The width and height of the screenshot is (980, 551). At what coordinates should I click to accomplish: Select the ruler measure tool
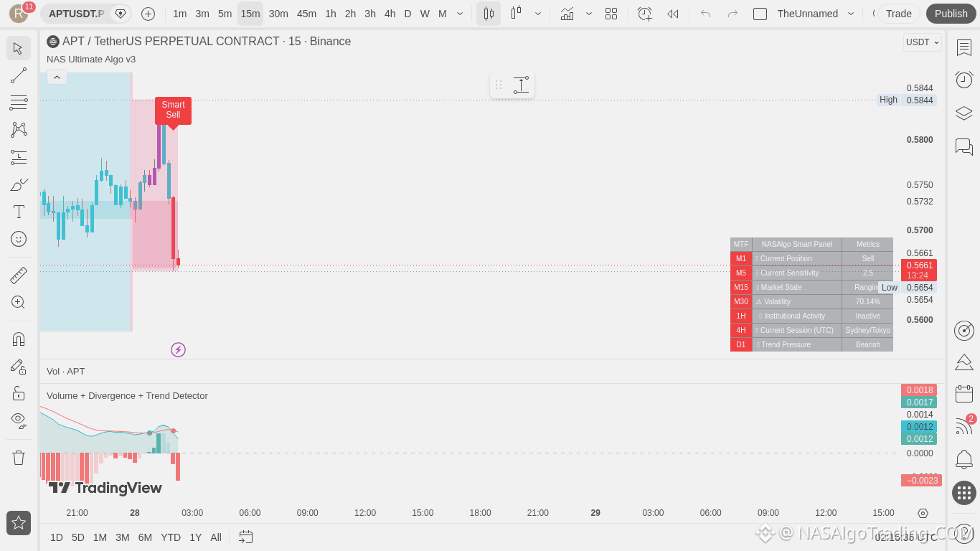19,275
